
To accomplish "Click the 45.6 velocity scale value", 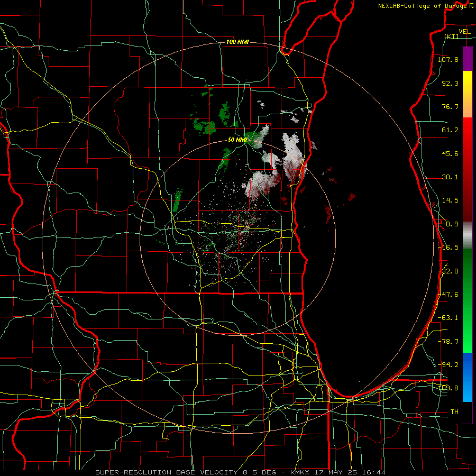I will pyautogui.click(x=450, y=153).
